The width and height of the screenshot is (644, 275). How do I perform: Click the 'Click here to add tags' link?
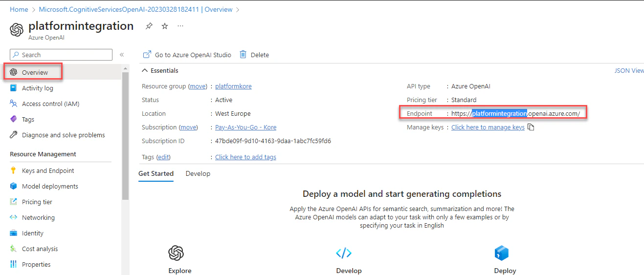click(x=245, y=157)
